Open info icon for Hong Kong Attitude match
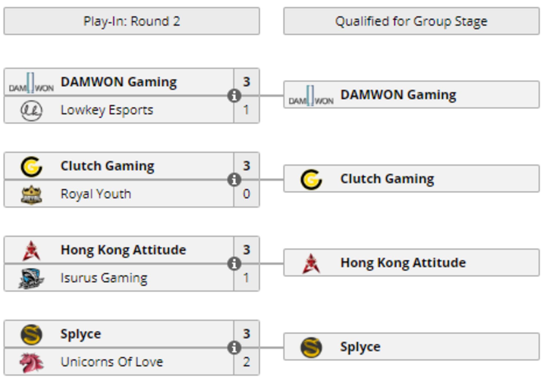This screenshot has width=548, height=392. click(x=234, y=264)
